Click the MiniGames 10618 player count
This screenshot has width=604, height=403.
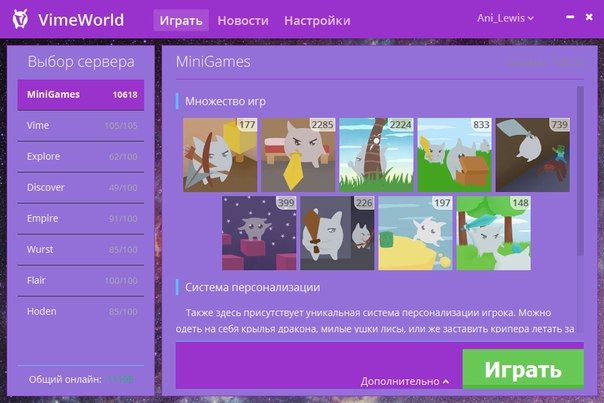click(125, 95)
